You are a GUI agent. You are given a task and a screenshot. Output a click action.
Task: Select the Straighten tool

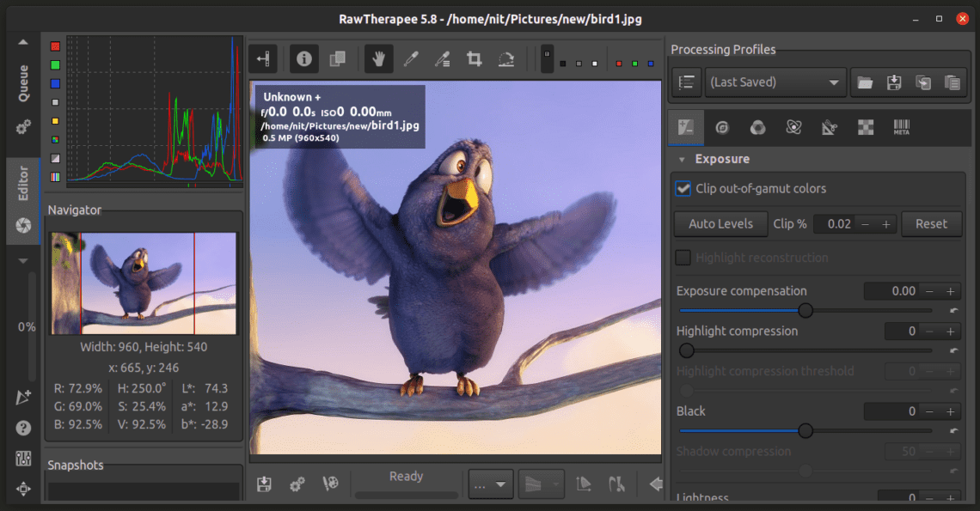pyautogui.click(x=506, y=58)
